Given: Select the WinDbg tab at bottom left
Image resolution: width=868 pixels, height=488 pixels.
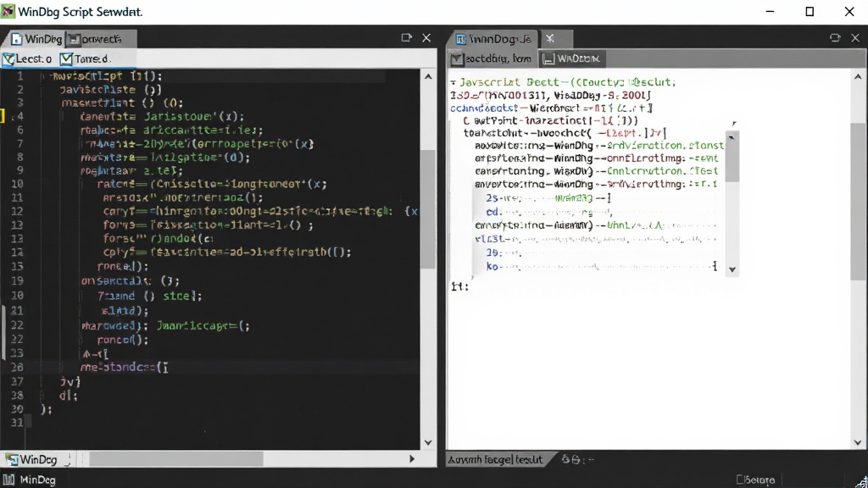Looking at the screenshot, I should tap(32, 459).
